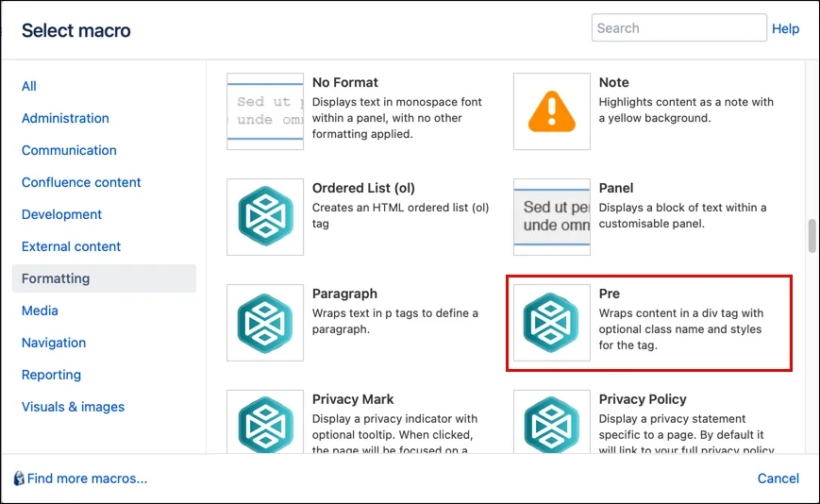Click the 'Creates an HTML ordered list' description

401,215
